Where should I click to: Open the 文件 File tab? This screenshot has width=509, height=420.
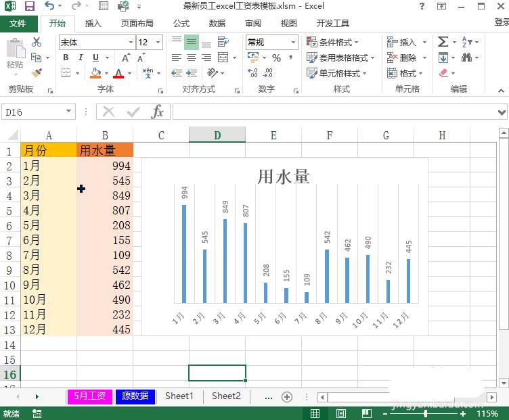click(x=18, y=24)
